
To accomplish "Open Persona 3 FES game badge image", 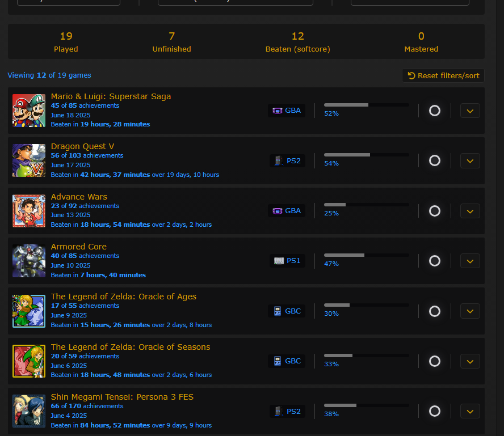I will 29,411.
